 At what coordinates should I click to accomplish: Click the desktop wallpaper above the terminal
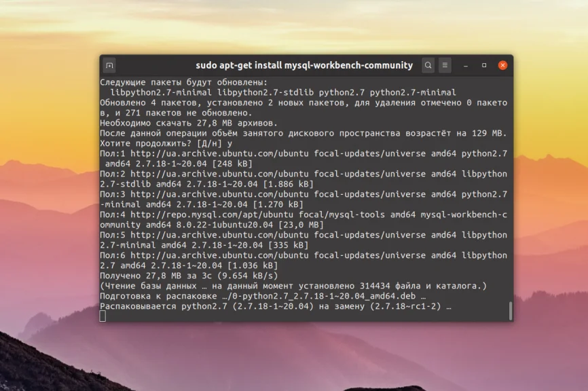click(x=294, y=27)
